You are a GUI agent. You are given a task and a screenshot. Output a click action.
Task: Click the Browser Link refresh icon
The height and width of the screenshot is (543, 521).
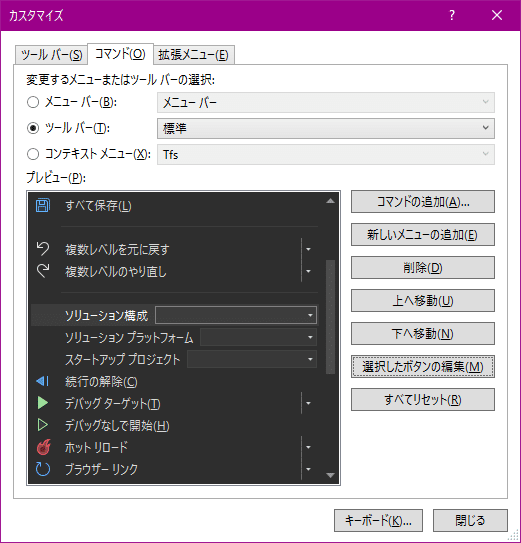point(43,469)
